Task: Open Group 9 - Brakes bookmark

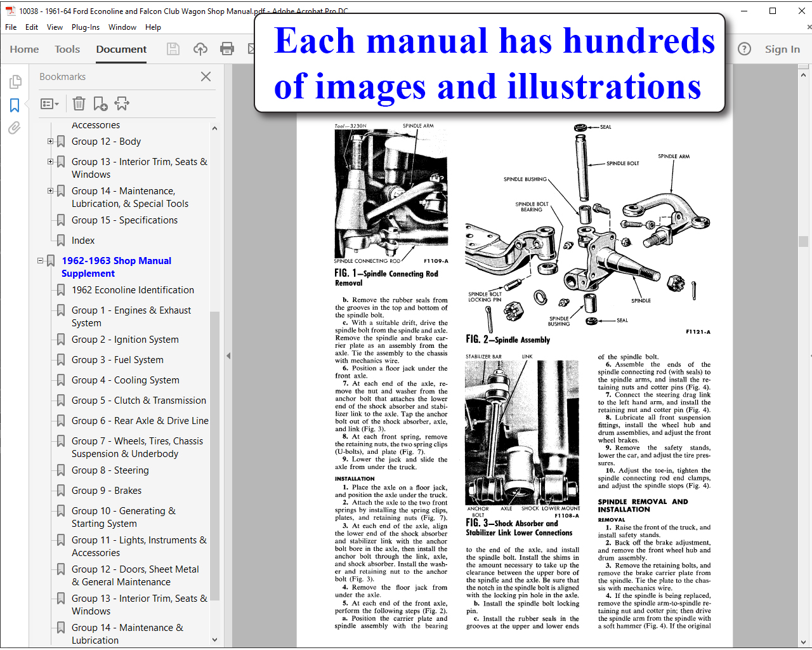Action: [107, 491]
